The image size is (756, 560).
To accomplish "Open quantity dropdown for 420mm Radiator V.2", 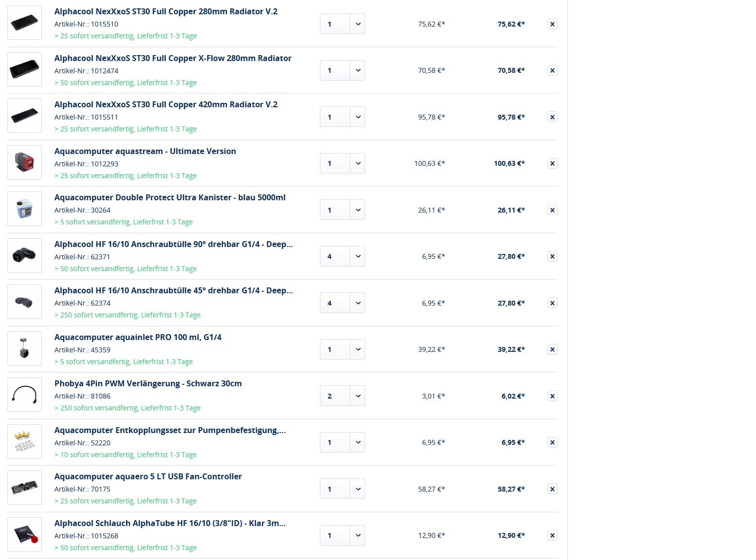I will pyautogui.click(x=358, y=117).
